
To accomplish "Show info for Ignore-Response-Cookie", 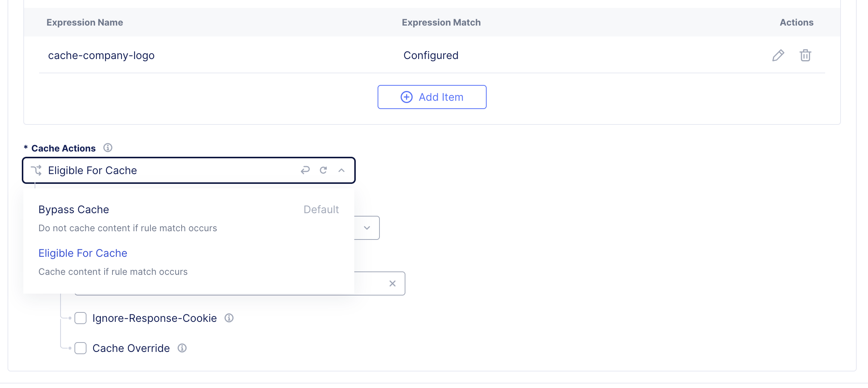I will 229,318.
